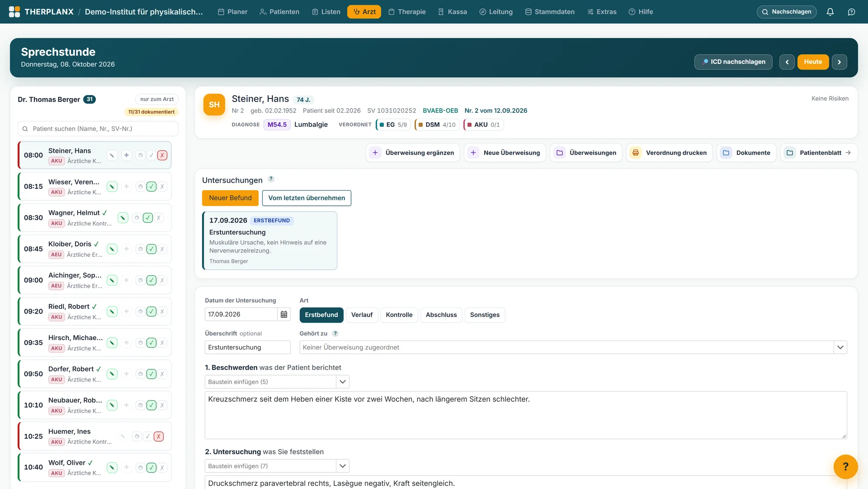
Task: Open notifications bell in top bar
Action: [x=830, y=12]
